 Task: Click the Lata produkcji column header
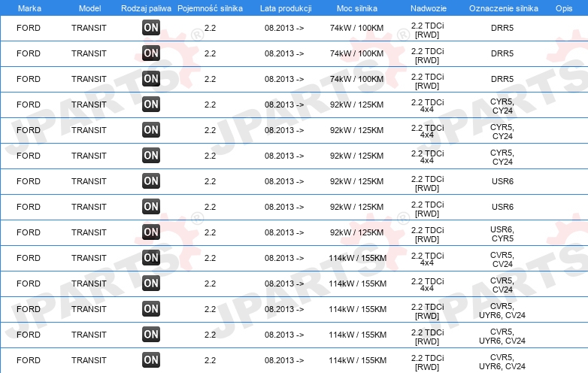pos(286,8)
